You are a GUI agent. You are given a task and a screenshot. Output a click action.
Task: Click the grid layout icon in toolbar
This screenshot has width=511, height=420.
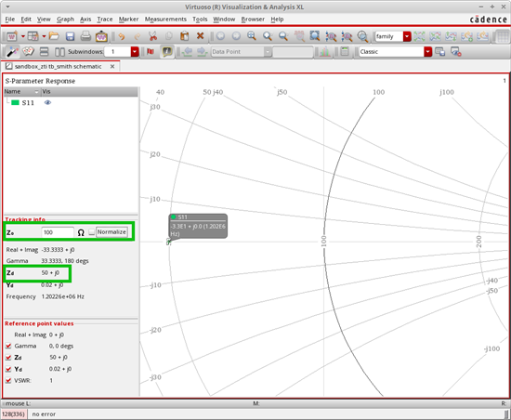(x=503, y=36)
